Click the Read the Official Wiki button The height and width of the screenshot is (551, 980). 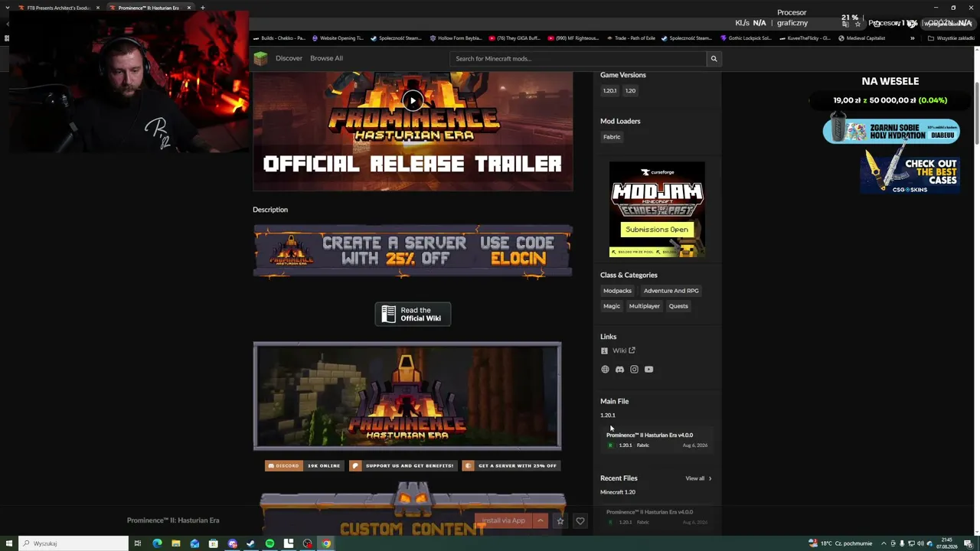(x=413, y=314)
